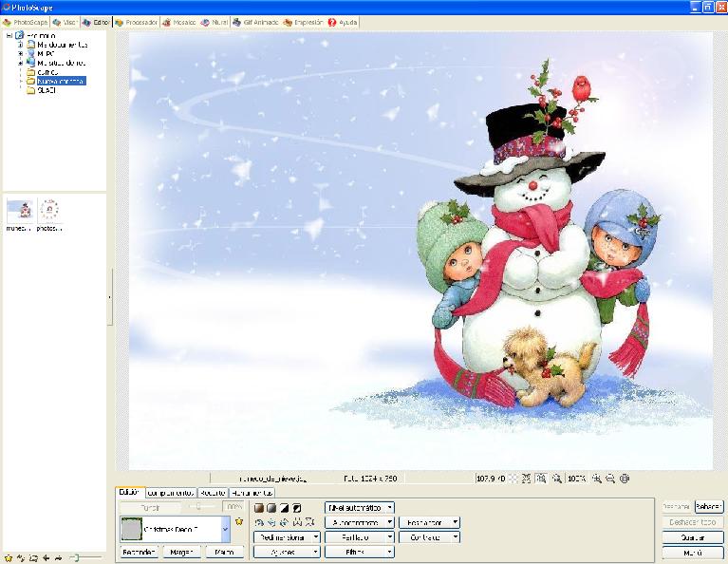Viewport: 728px width, 564px height.
Task: Expand the Filtro dropdown menu
Action: [389, 552]
